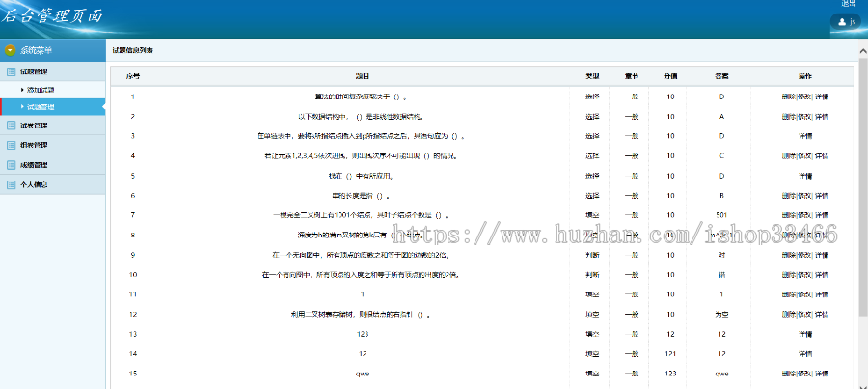Image resolution: width=868 pixels, height=389 pixels.
Task: Click the icon beside 成绩管理
Action: click(x=11, y=165)
